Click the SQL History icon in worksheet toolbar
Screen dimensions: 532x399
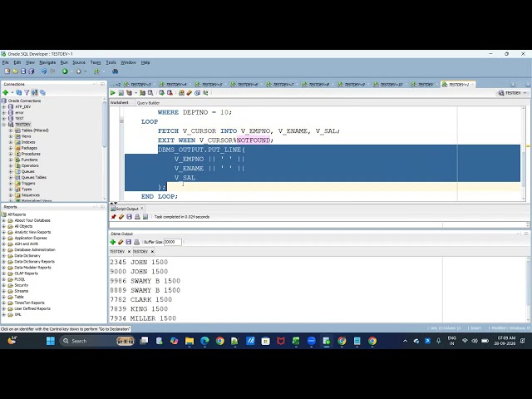[x=198, y=92]
